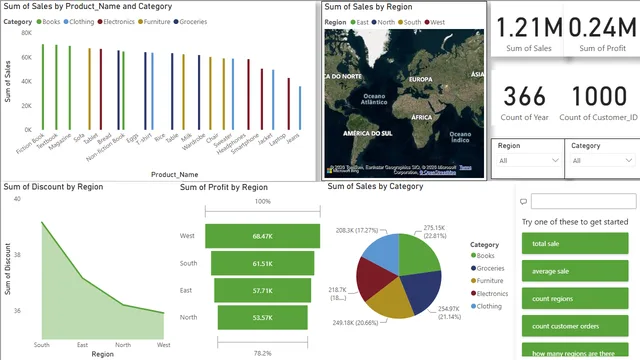This screenshot has width=640, height=360.
Task: Click the North funnel bar 53.57K
Action: point(262,317)
